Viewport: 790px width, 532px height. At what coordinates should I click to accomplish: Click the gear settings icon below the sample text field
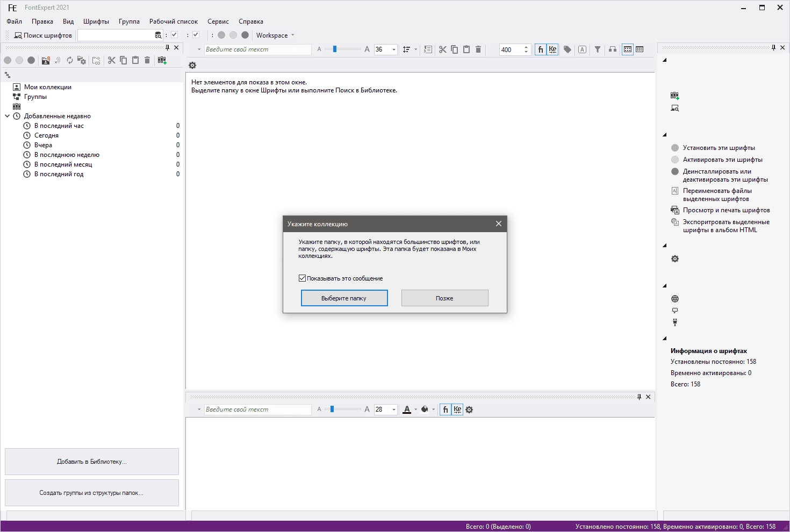(192, 66)
